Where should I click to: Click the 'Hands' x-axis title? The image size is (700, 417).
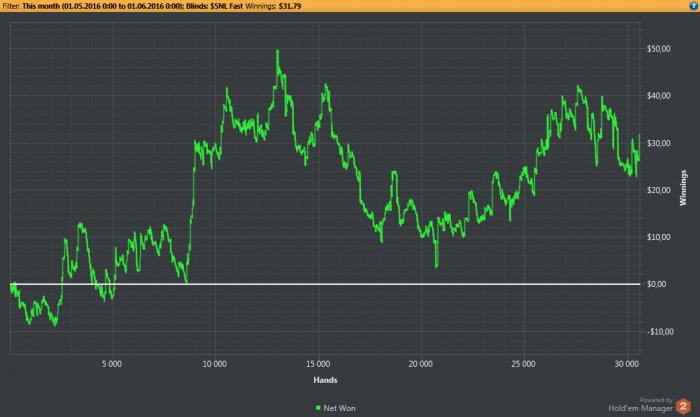point(325,380)
